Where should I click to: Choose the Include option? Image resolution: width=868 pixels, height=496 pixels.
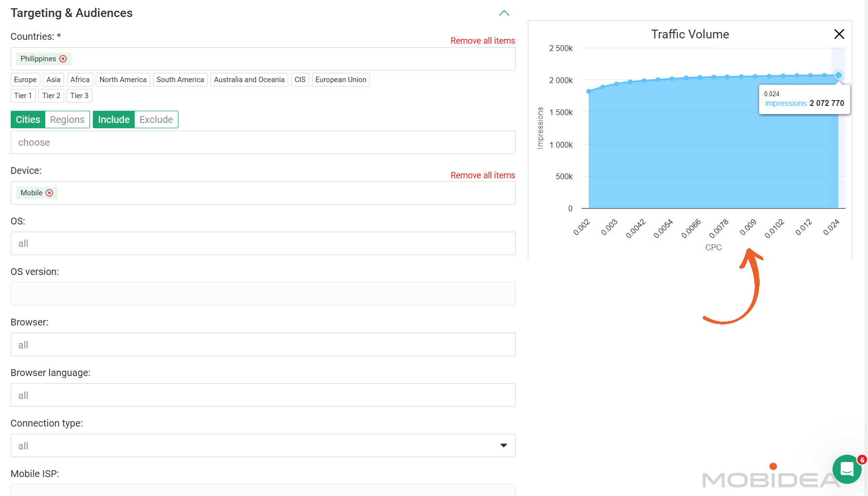[114, 120]
